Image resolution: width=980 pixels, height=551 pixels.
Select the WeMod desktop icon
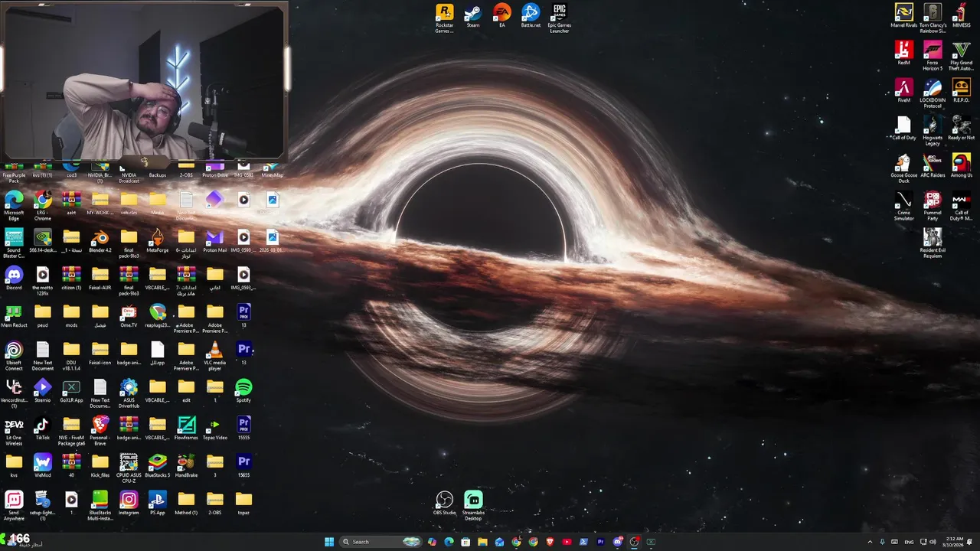[x=42, y=465]
